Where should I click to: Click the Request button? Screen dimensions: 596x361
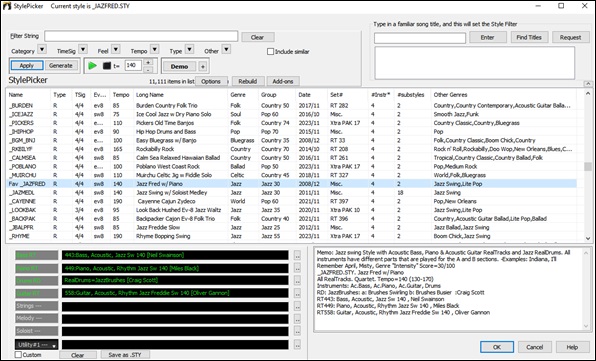[x=571, y=37]
